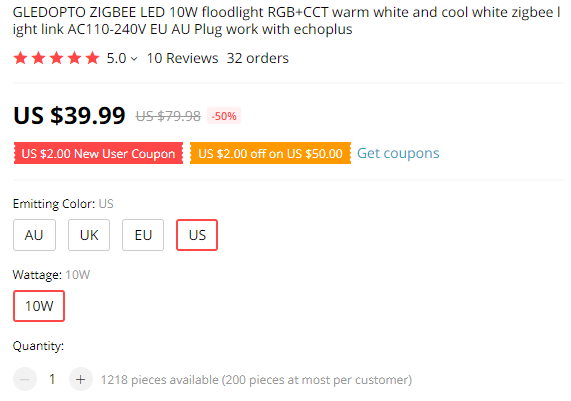Screen dimensions: 571x401
Task: Click the -50% discount badge
Action: [x=224, y=116]
